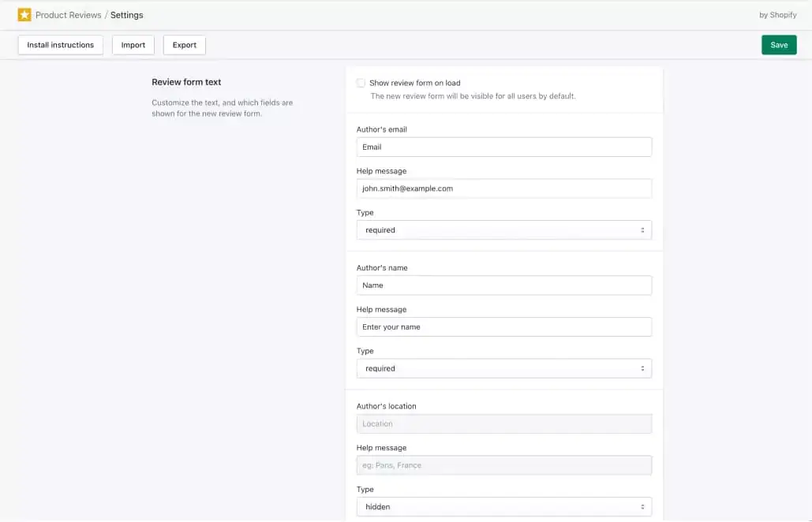The image size is (812, 522).
Task: Click the Author's location label field
Action: 504,423
